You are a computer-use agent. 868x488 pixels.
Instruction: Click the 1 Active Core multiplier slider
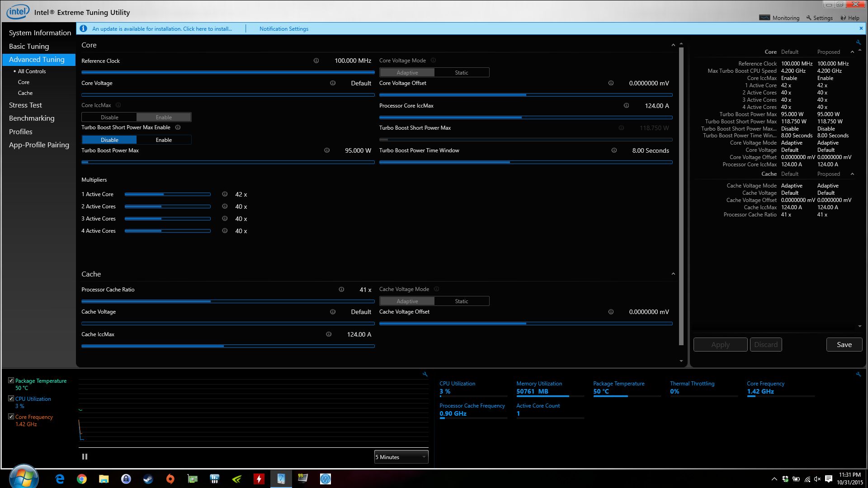tap(168, 194)
